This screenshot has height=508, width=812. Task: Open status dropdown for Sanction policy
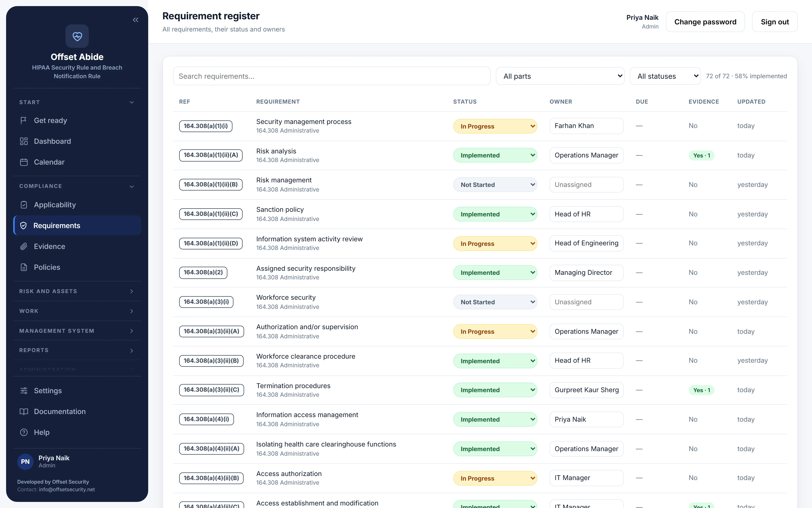pyautogui.click(x=495, y=214)
